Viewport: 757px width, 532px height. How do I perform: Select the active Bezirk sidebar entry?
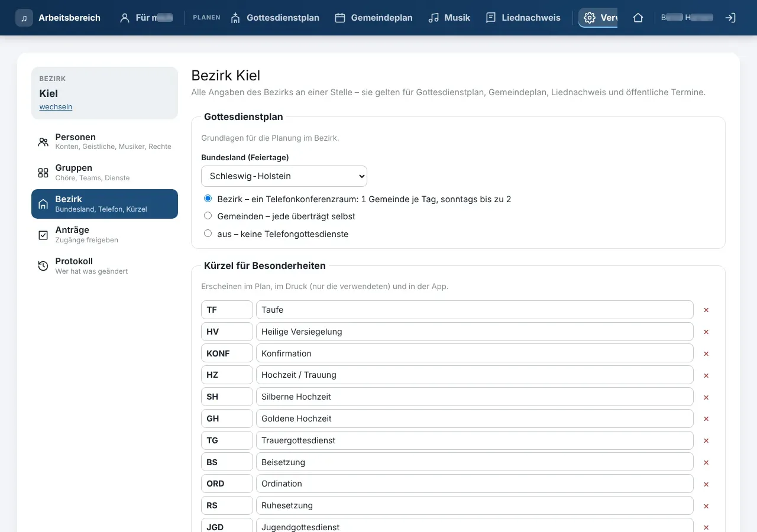pos(105,204)
